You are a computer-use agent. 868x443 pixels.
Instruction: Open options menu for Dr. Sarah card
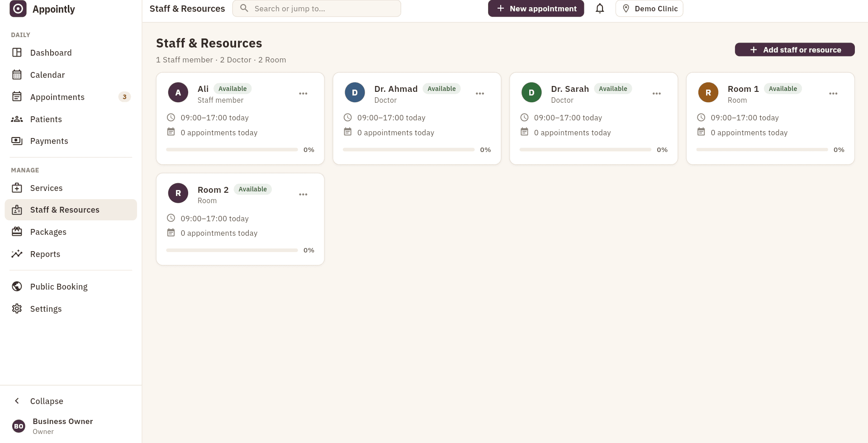[x=657, y=94]
